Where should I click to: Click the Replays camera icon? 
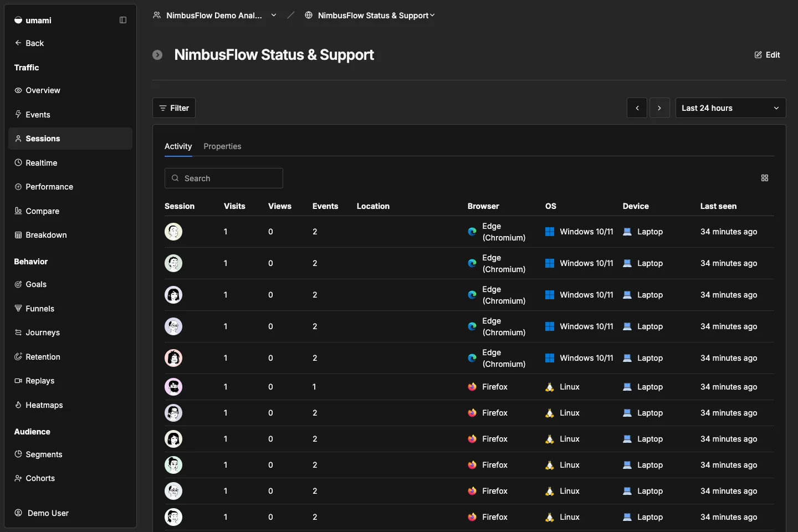coord(18,381)
